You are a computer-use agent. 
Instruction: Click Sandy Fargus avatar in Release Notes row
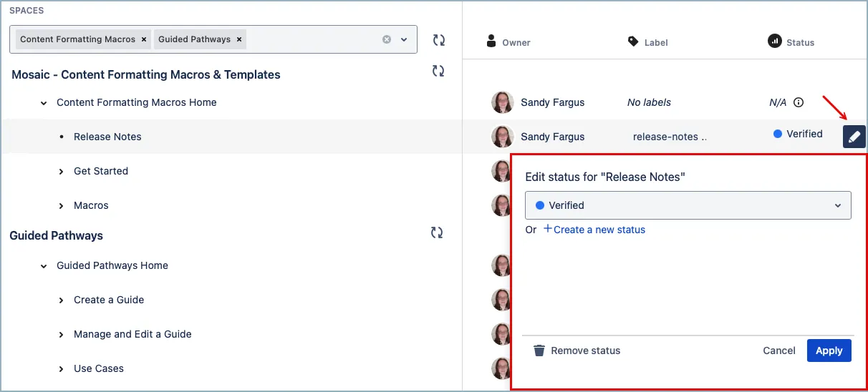coord(503,137)
